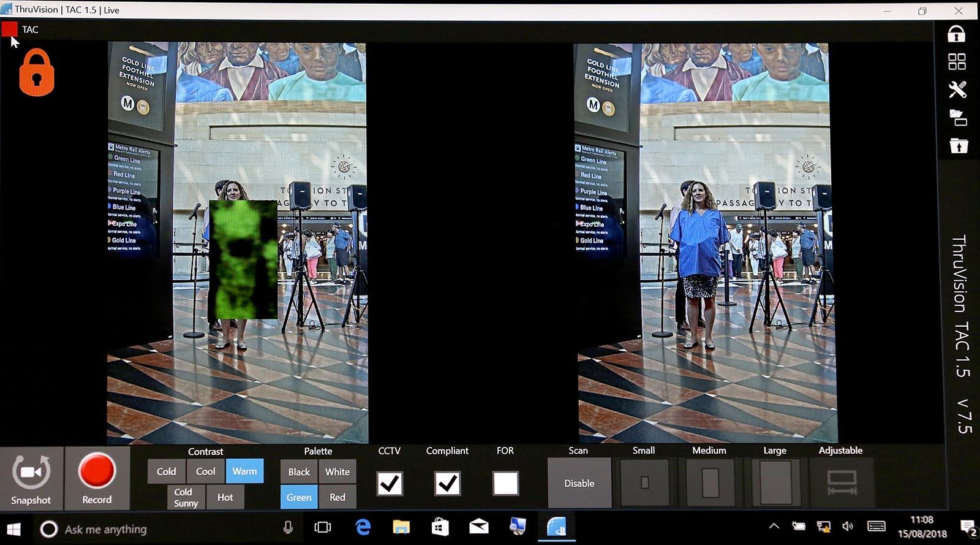Switch palette to Red

(337, 497)
